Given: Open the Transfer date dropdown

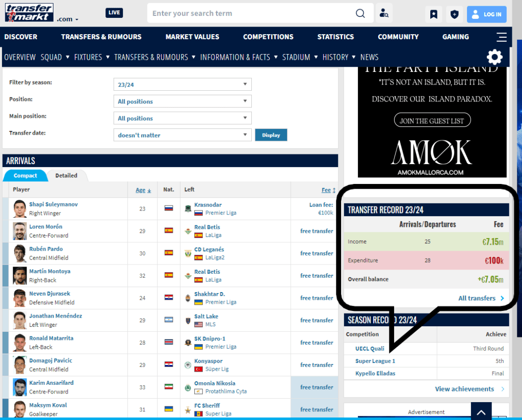Looking at the screenshot, I should [182, 135].
